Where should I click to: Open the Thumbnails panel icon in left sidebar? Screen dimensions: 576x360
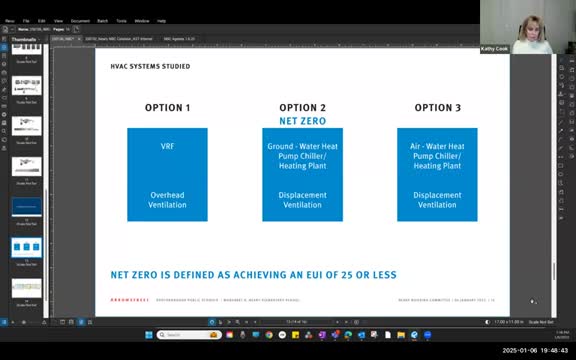tap(4, 47)
